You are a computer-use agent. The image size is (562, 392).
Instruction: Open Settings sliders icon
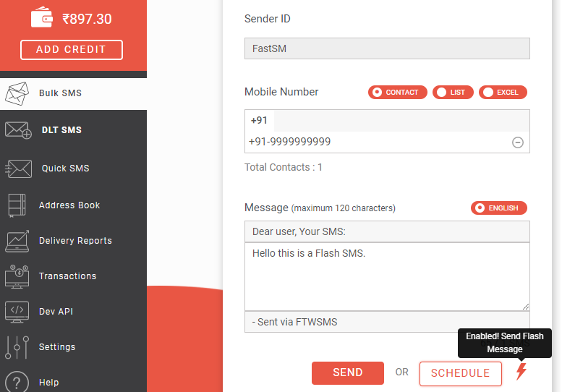[17, 347]
